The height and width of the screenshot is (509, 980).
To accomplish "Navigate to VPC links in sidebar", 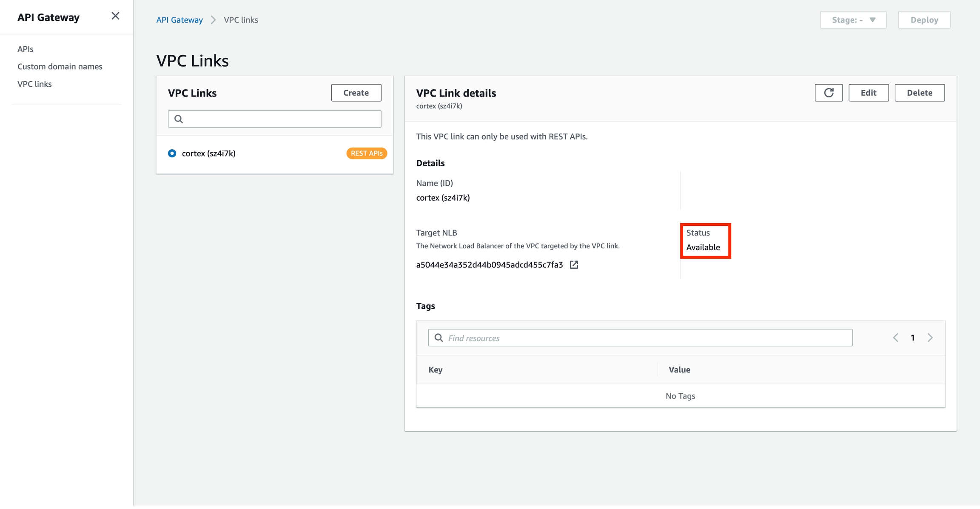I will (x=34, y=84).
